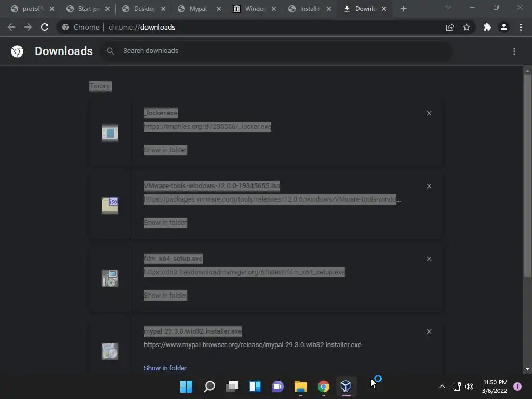Remove fdm_x64_setup.exe from the list
Viewport: 532px width, 399px height.
429,259
